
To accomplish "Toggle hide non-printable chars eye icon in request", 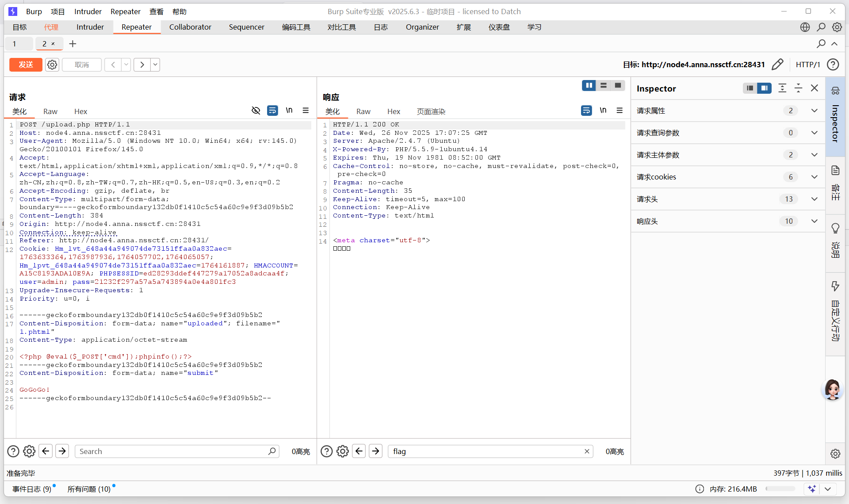I will point(256,111).
